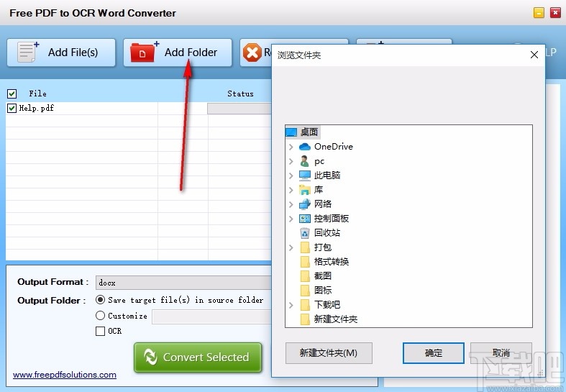Select 控制面板 in the folder tree
This screenshot has width=566, height=392.
tap(332, 219)
